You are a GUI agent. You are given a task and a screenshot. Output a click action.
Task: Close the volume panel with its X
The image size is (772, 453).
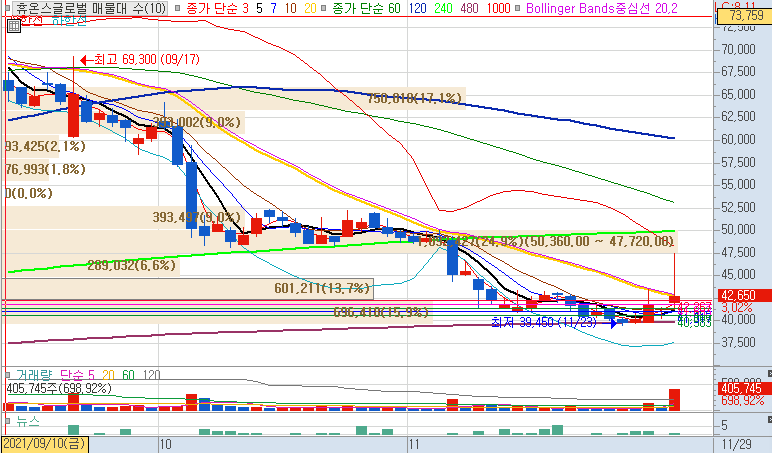click(x=769, y=373)
